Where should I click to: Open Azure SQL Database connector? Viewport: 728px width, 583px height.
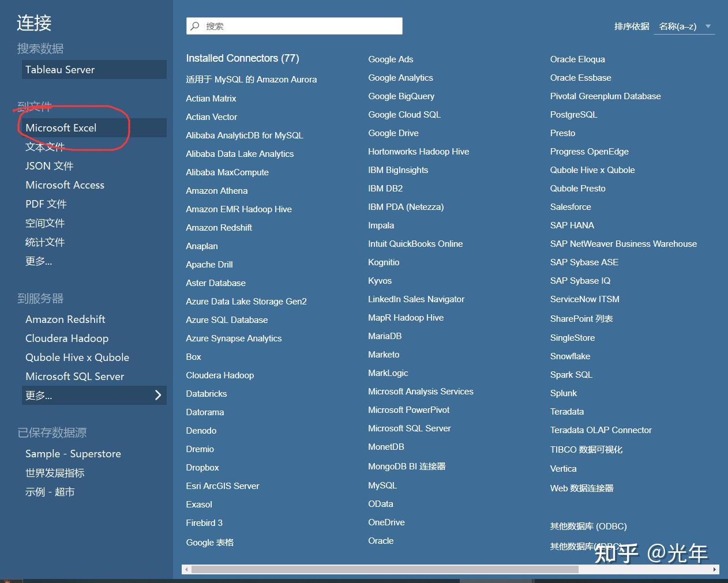[x=227, y=320]
